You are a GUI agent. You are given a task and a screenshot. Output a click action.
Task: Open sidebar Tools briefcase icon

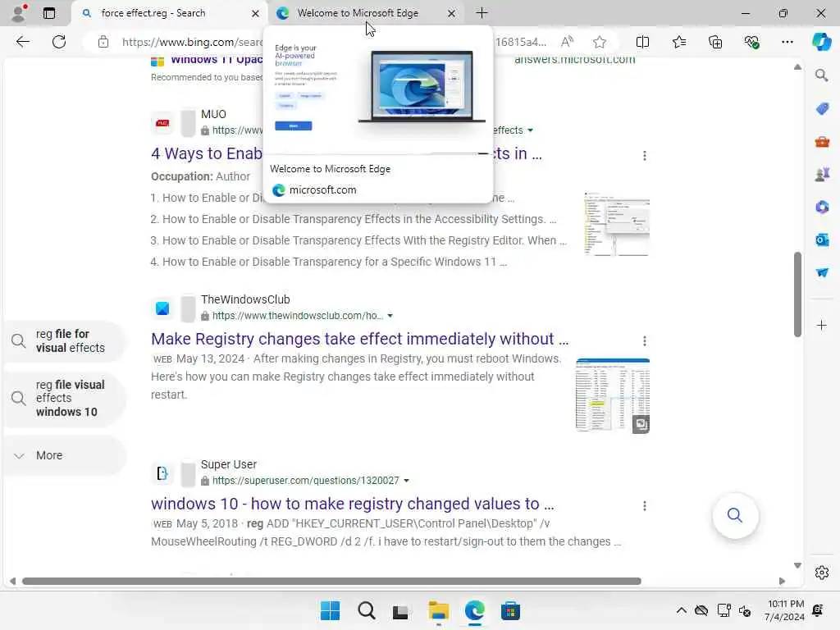point(822,142)
